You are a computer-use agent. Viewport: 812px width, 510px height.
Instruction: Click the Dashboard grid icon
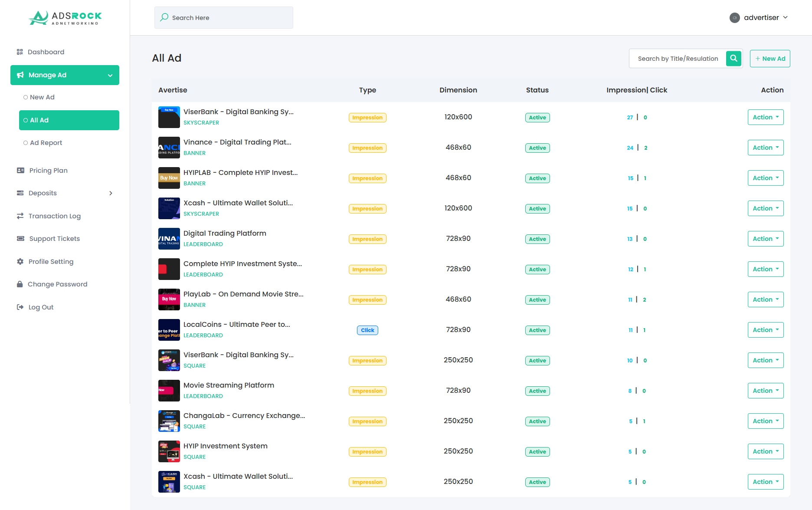tap(20, 52)
